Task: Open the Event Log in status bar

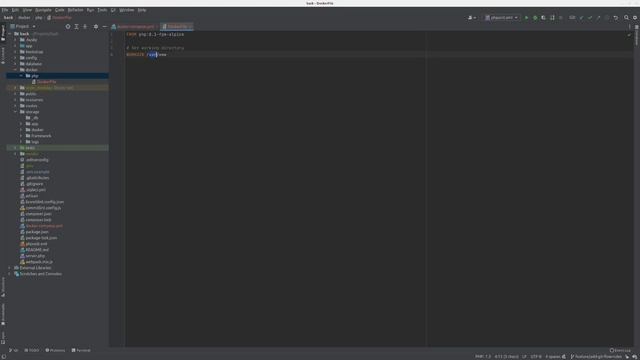Action: (620, 350)
